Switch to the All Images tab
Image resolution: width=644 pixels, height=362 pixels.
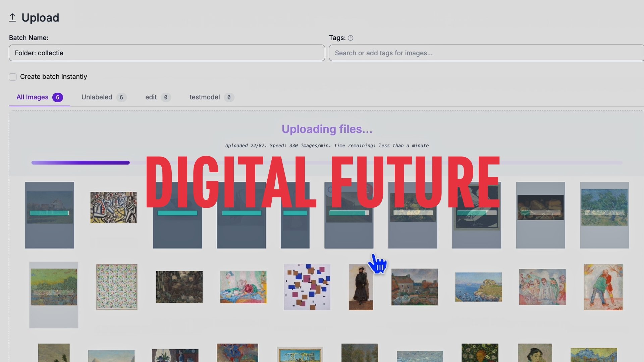40,97
